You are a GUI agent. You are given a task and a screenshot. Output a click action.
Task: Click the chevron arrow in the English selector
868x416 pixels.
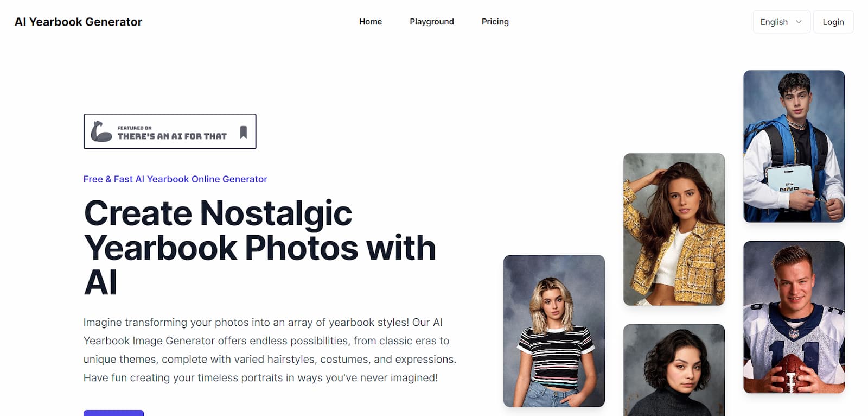(x=799, y=22)
